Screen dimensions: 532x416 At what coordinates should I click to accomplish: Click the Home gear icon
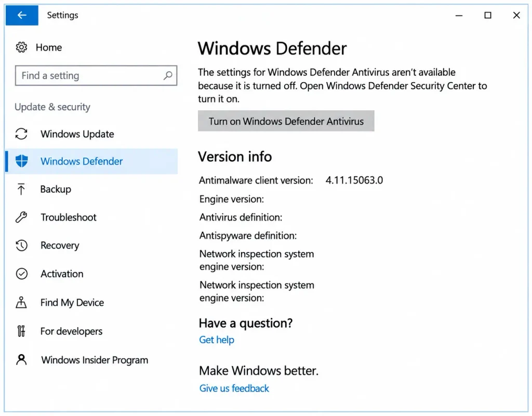click(x=21, y=47)
